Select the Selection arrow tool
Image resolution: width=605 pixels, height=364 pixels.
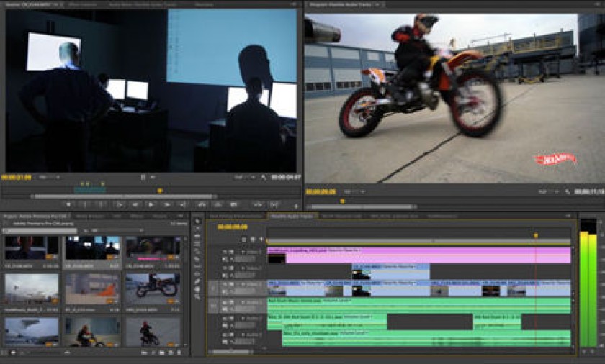coord(197,221)
